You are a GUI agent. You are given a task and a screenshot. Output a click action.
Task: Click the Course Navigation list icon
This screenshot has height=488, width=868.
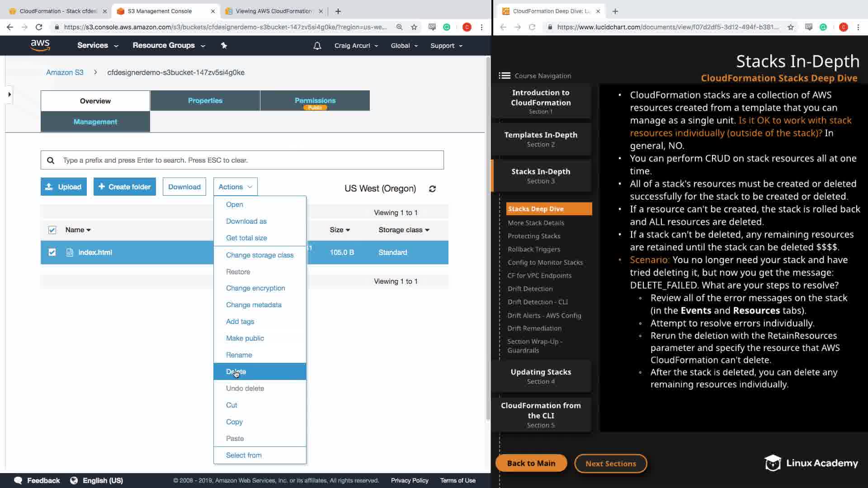tap(505, 76)
